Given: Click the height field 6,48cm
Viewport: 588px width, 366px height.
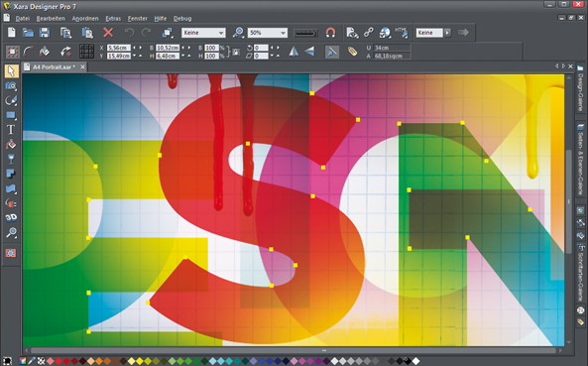Looking at the screenshot, I should click(168, 56).
